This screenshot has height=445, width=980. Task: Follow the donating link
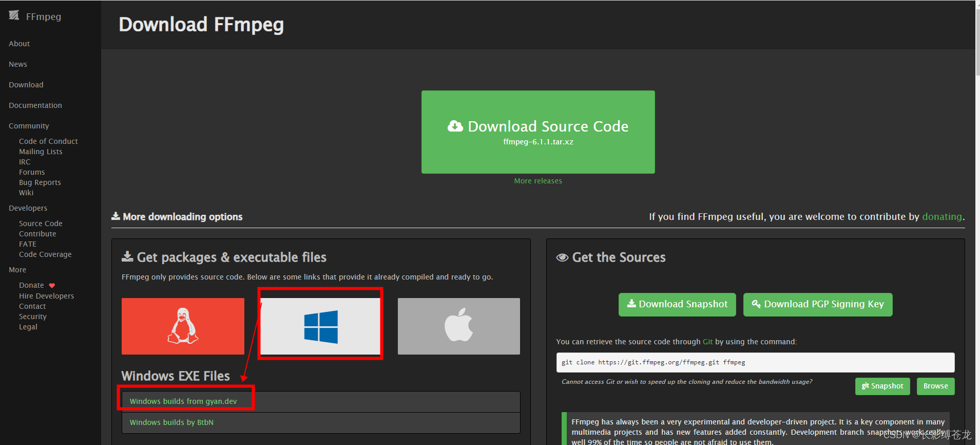[942, 217]
